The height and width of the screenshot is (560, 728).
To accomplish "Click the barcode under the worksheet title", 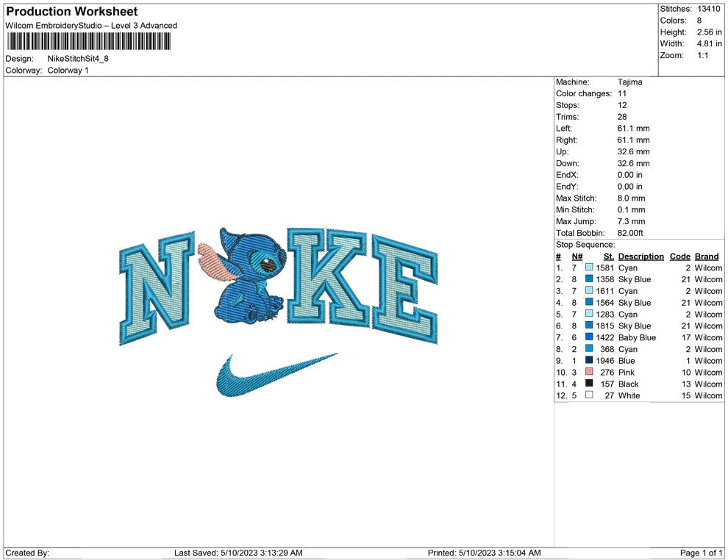I will [88, 41].
